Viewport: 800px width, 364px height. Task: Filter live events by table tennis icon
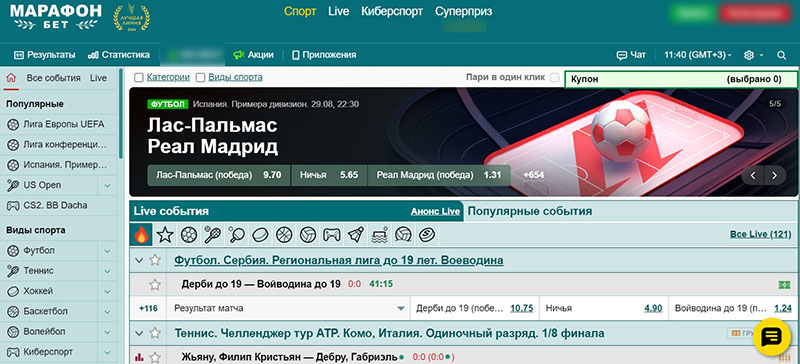[x=236, y=235]
